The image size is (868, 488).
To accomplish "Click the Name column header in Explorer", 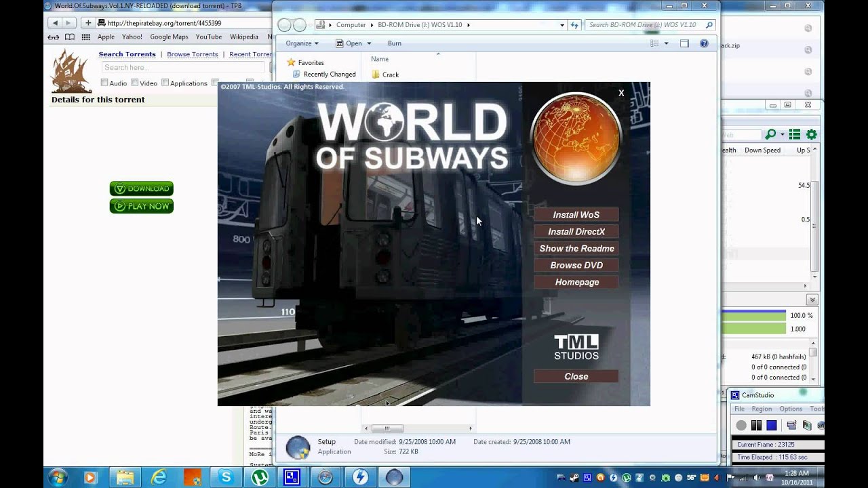I will [x=380, y=59].
